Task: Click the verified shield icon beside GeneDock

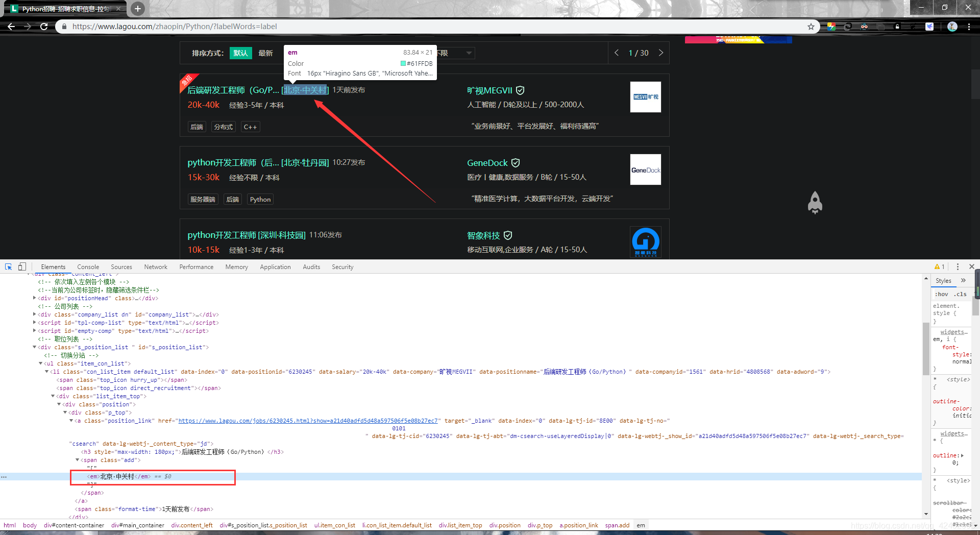Action: 516,163
